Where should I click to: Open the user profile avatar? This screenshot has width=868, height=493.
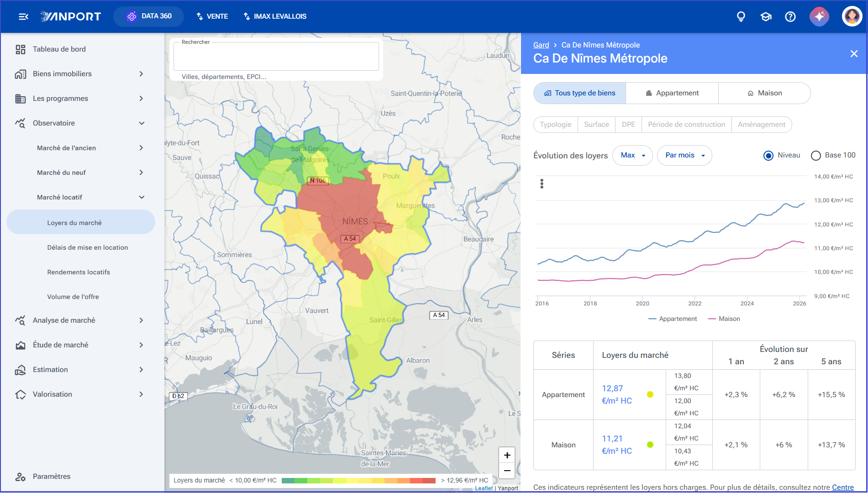852,16
